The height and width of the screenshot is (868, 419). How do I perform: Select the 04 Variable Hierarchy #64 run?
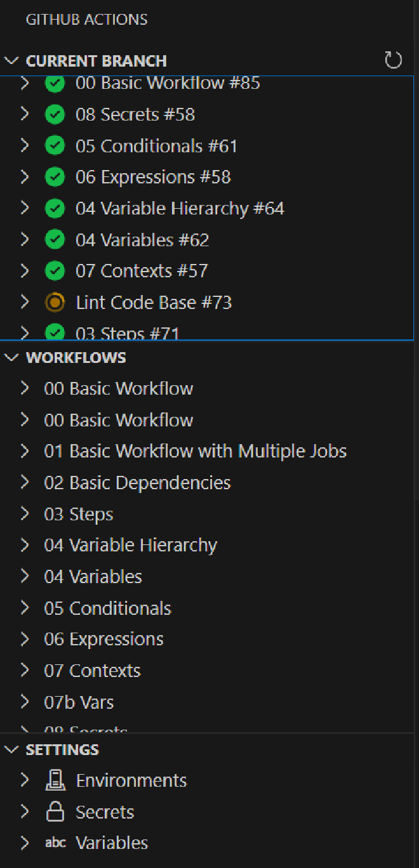[180, 209]
